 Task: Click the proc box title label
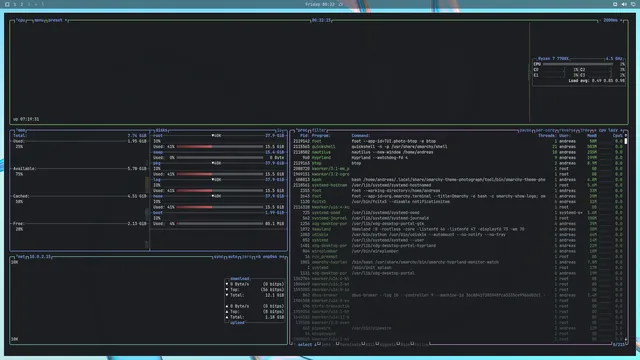(302, 130)
